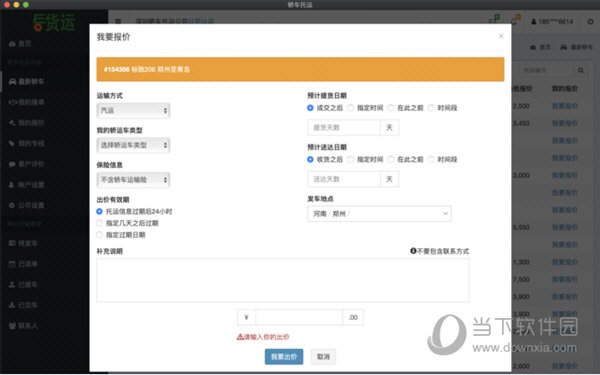Open 已交车 download item in the sidebar
The width and height of the screenshot is (600, 375).
(23, 305)
